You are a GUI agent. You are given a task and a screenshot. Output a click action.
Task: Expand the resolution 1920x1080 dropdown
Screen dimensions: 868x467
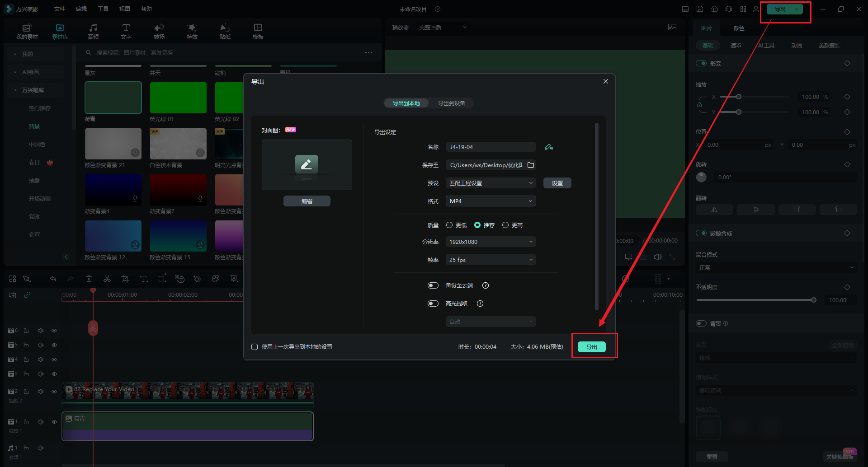[x=491, y=242]
